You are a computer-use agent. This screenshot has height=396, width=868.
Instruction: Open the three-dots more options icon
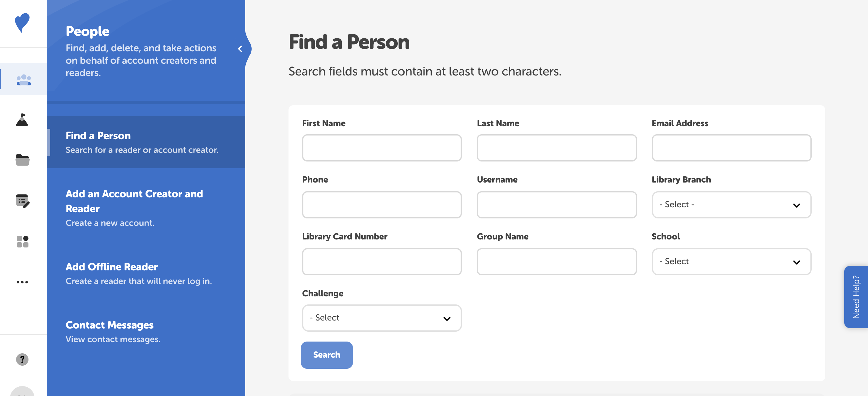(x=23, y=282)
